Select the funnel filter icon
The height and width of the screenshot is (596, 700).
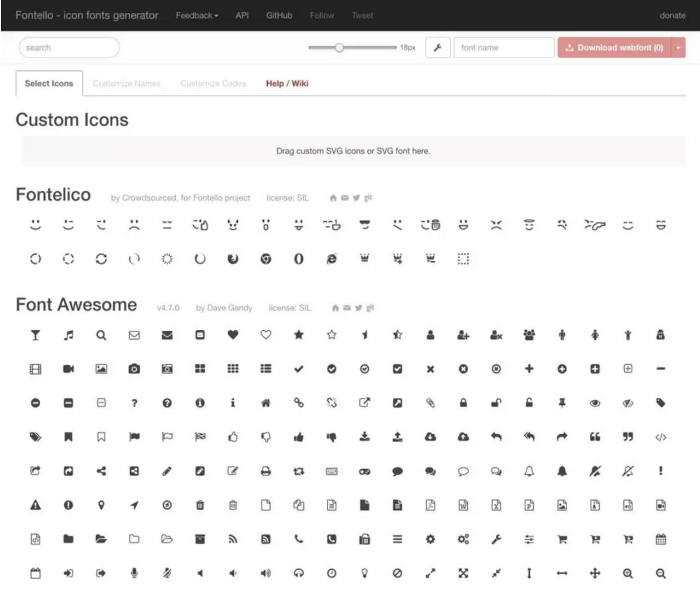click(36, 335)
